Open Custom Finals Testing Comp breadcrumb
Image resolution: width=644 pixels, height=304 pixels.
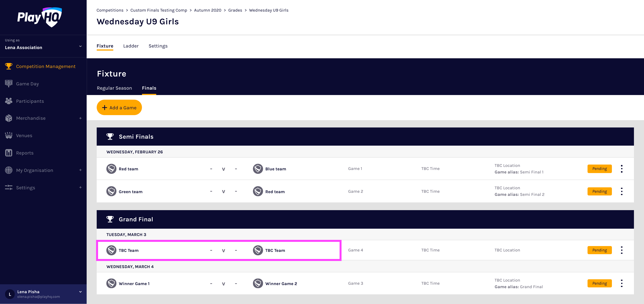159,10
